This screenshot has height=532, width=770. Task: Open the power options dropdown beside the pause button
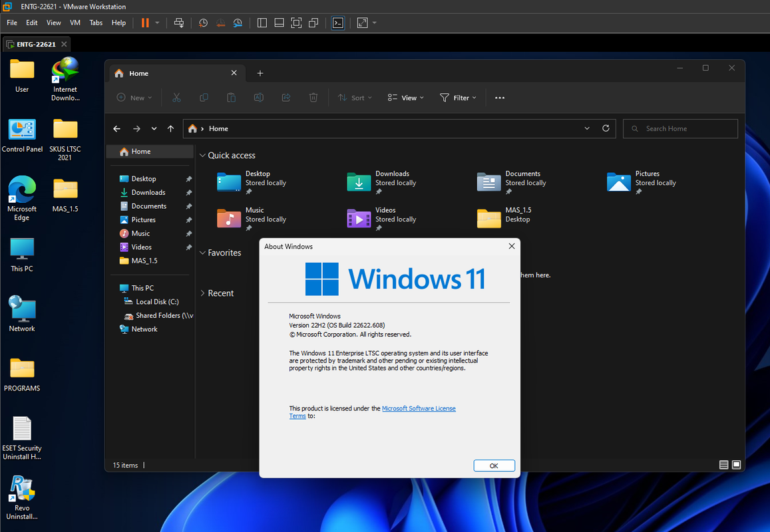157,23
